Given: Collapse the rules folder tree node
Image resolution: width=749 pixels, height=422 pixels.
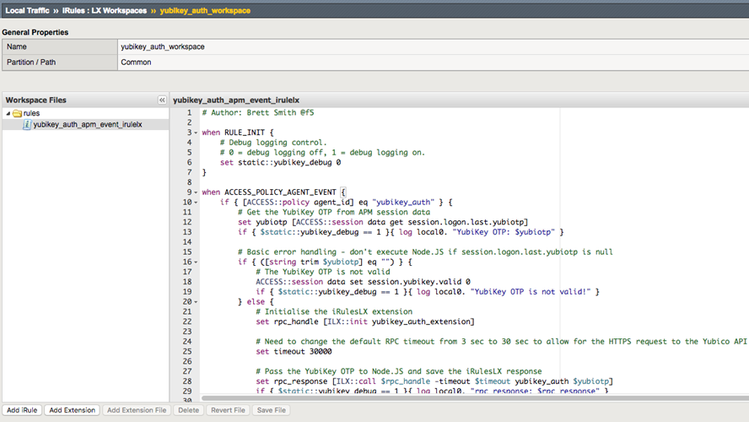Looking at the screenshot, I should point(7,114).
